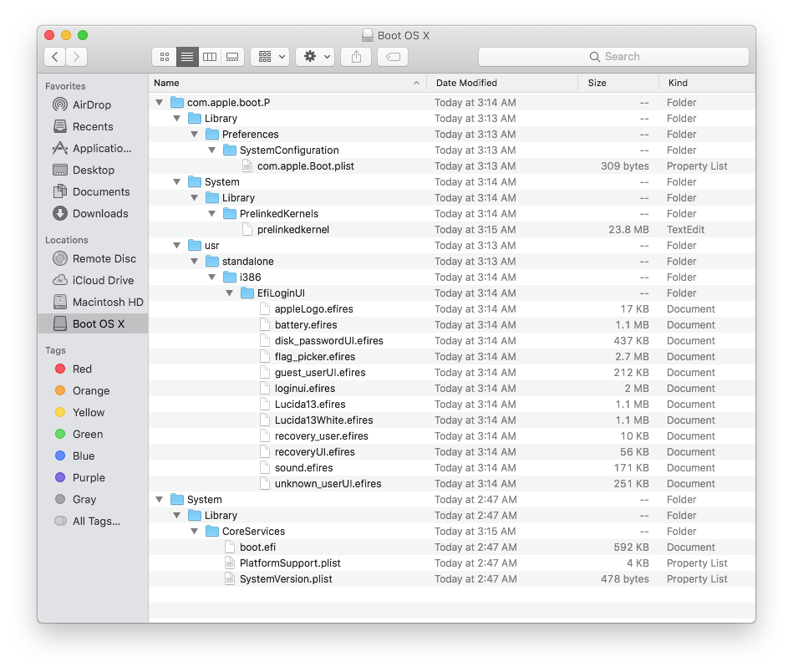Image resolution: width=793 pixels, height=672 pixels.
Task: Sort by the Kind column header
Action: (x=707, y=83)
